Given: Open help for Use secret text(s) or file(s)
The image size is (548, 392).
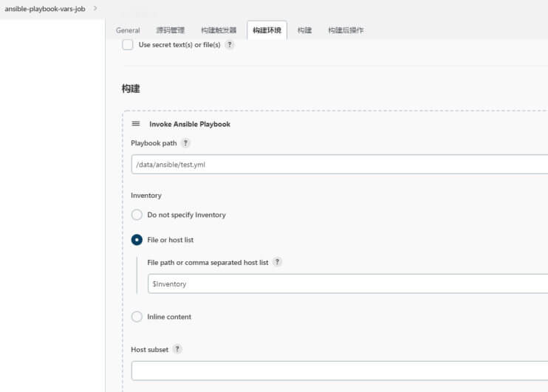Looking at the screenshot, I should pos(230,45).
